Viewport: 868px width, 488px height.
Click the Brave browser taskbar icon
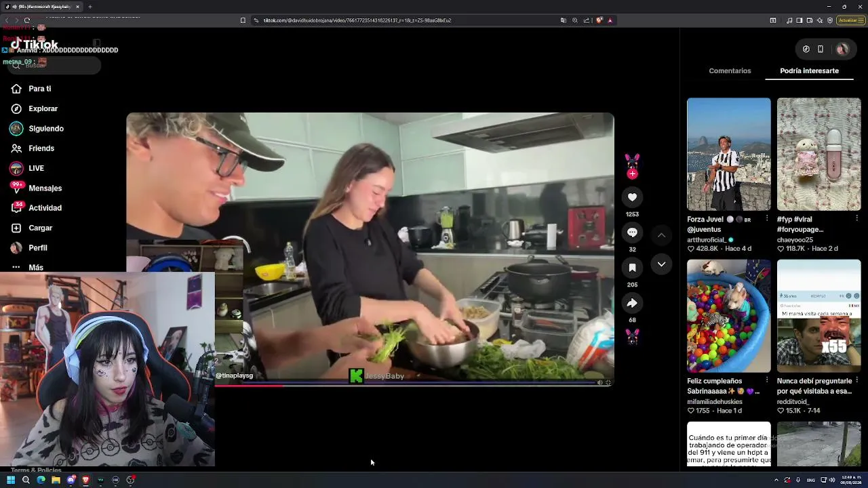click(x=86, y=480)
